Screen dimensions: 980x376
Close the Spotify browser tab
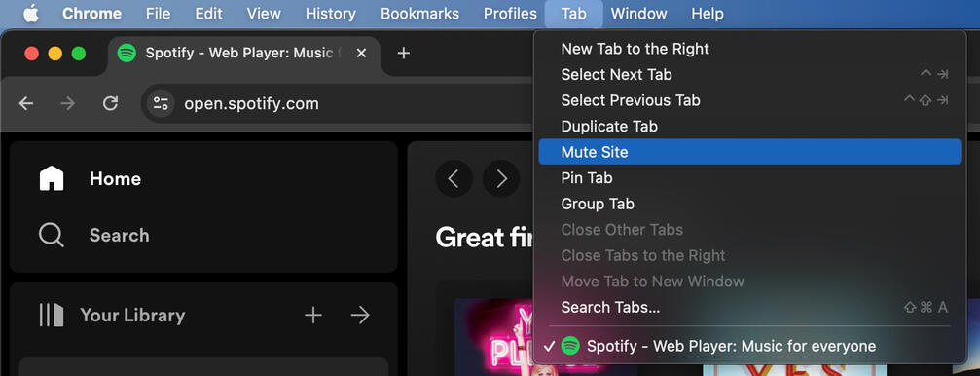[x=361, y=54]
